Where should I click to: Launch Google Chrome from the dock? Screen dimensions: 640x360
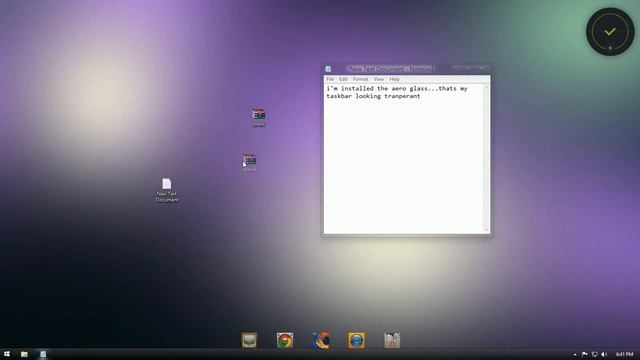pyautogui.click(x=285, y=340)
